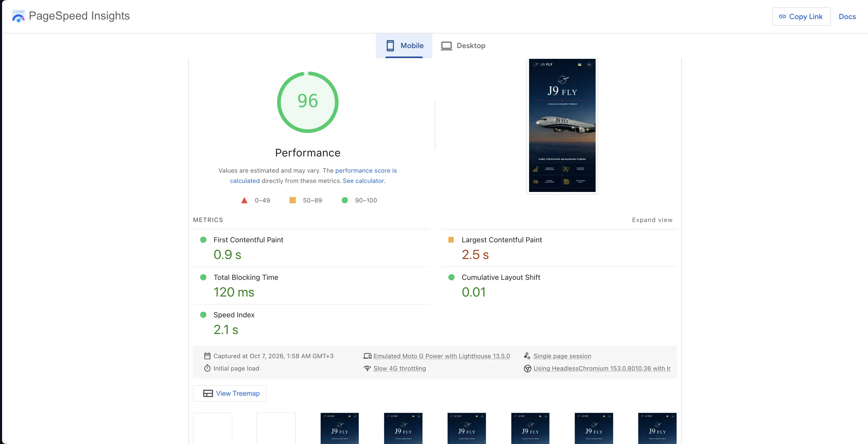
Task: Switch to the Mobile tab
Action: (x=404, y=45)
